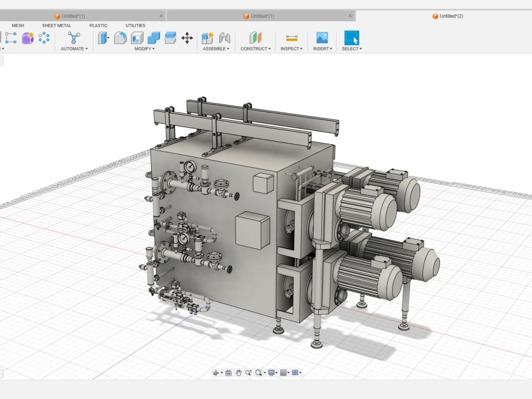The width and height of the screenshot is (532, 399).
Task: Select the Move/Copy tool in Modify
Action: point(187,37)
